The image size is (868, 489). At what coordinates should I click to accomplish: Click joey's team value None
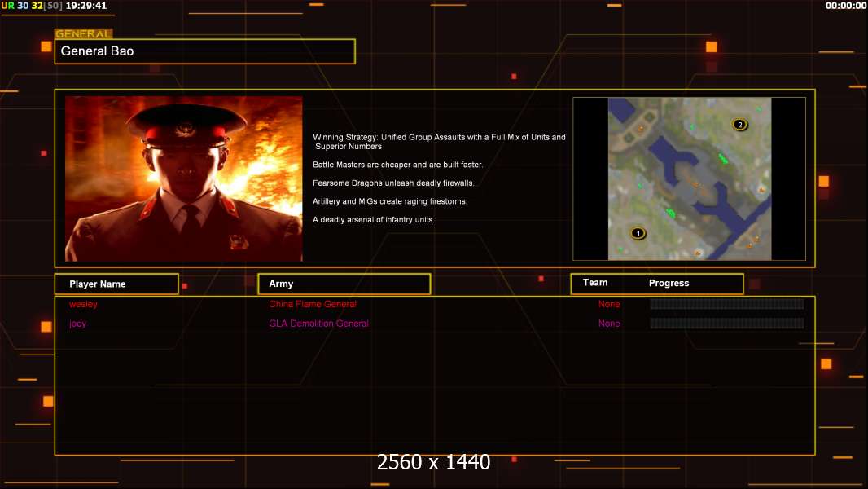pos(609,324)
